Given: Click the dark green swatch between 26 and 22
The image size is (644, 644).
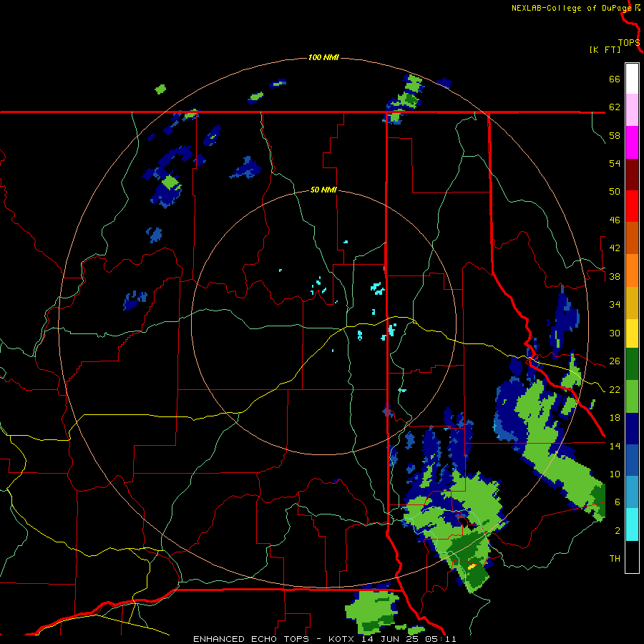Looking at the screenshot, I should (x=632, y=364).
